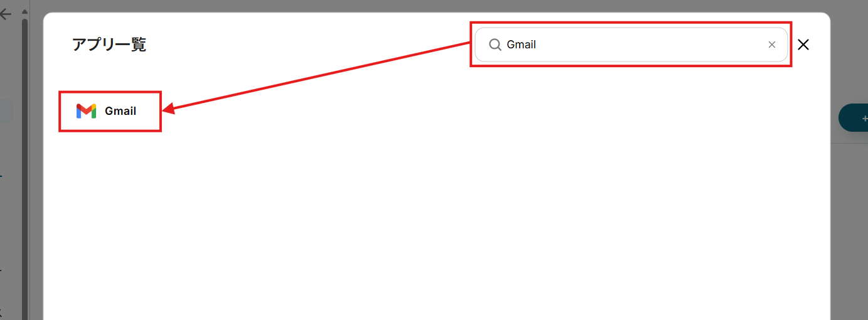
Task: Click the empty white area below Gmail result
Action: click(x=436, y=226)
